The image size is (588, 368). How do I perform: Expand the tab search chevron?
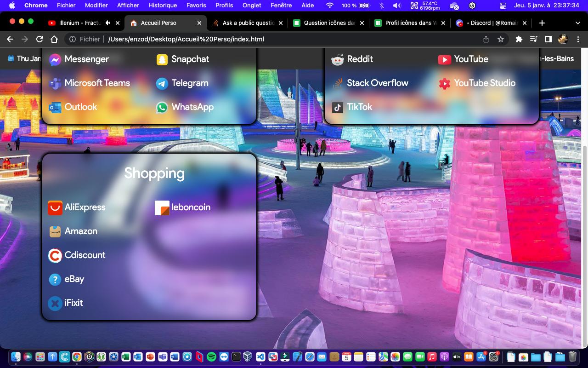tap(577, 23)
